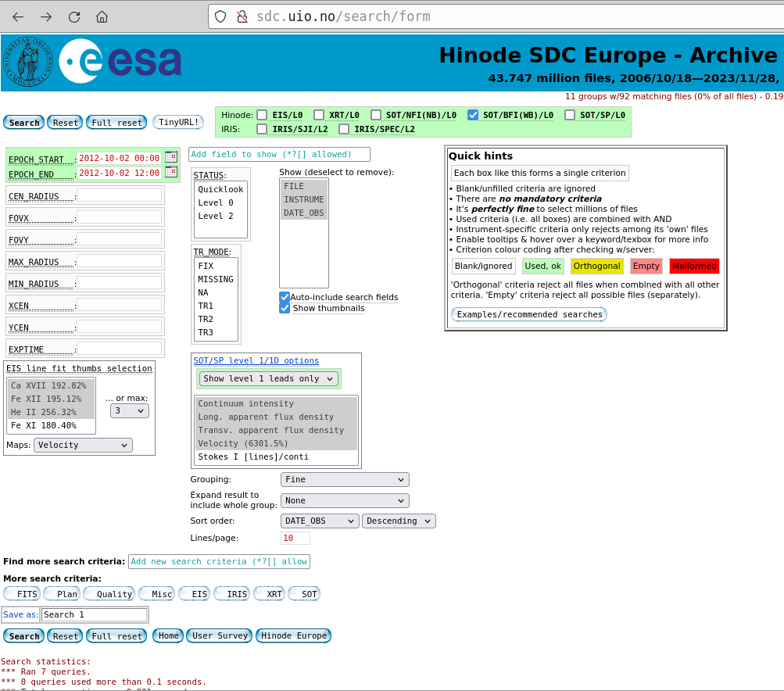Open the SOT search criteria category

click(305, 594)
